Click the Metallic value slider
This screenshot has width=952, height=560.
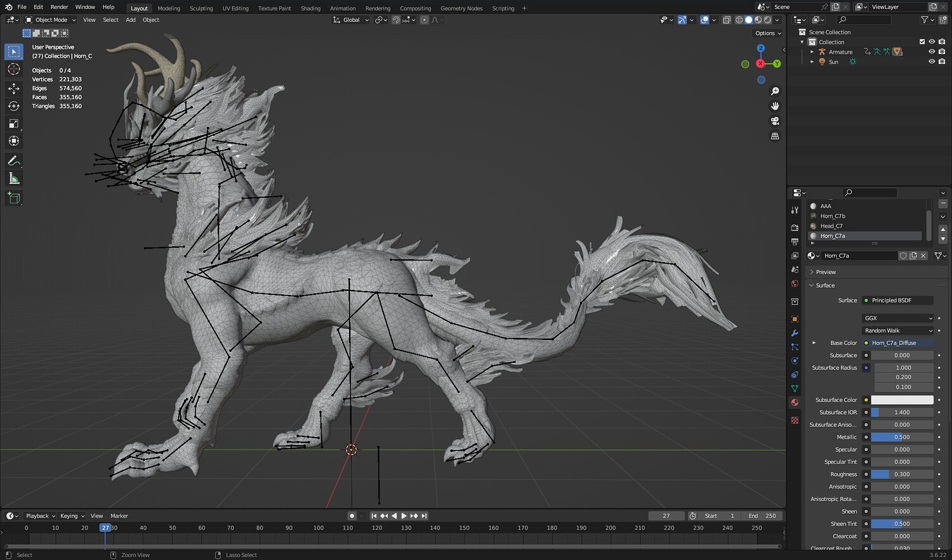pos(901,437)
